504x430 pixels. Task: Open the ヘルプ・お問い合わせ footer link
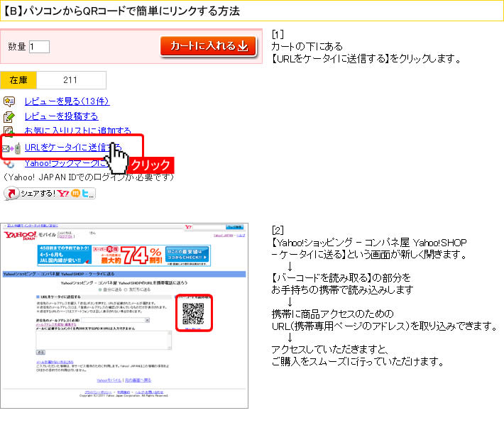[149, 392]
